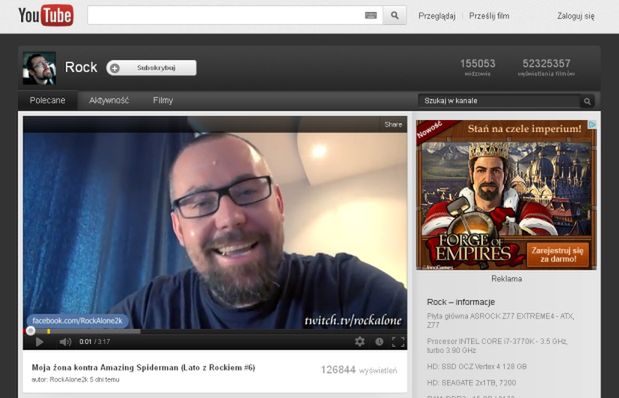This screenshot has width=619, height=398.
Task: Click the Watch Later clock icon
Action: (379, 342)
